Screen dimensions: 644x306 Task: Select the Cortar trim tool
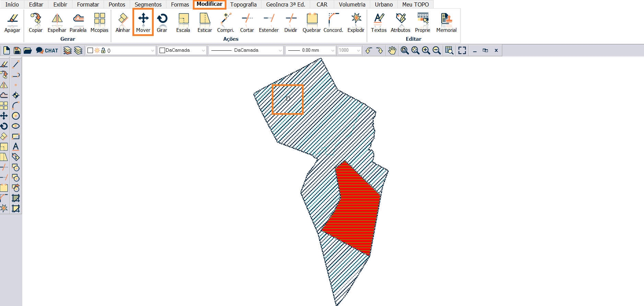[247, 23]
